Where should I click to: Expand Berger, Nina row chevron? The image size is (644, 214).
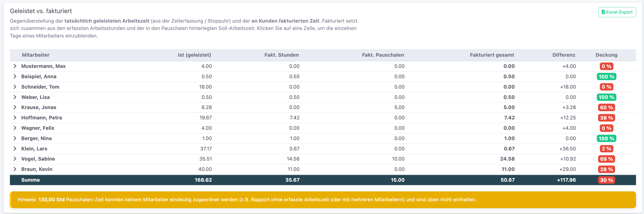point(15,138)
